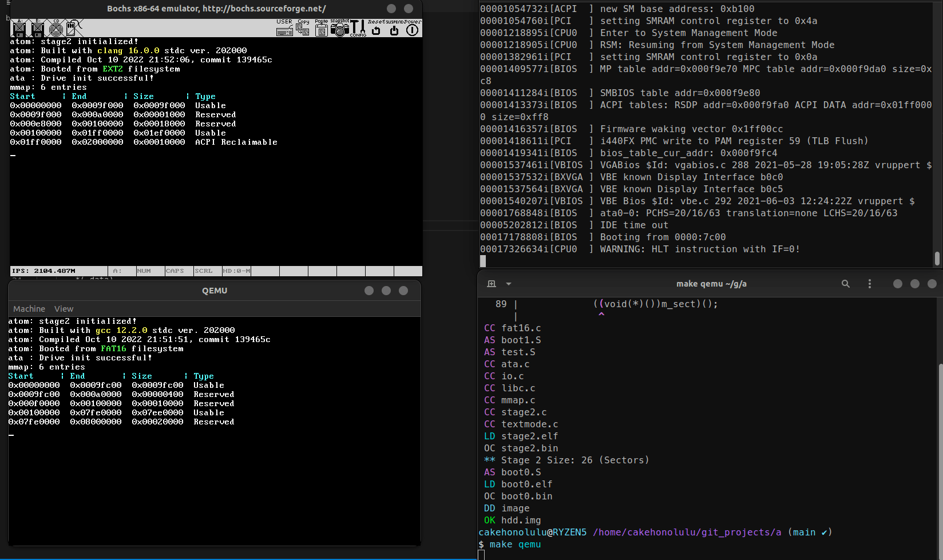Viewport: 943px width, 560px height.
Task: Click the IPS: 2104.487M status text
Action: point(43,271)
